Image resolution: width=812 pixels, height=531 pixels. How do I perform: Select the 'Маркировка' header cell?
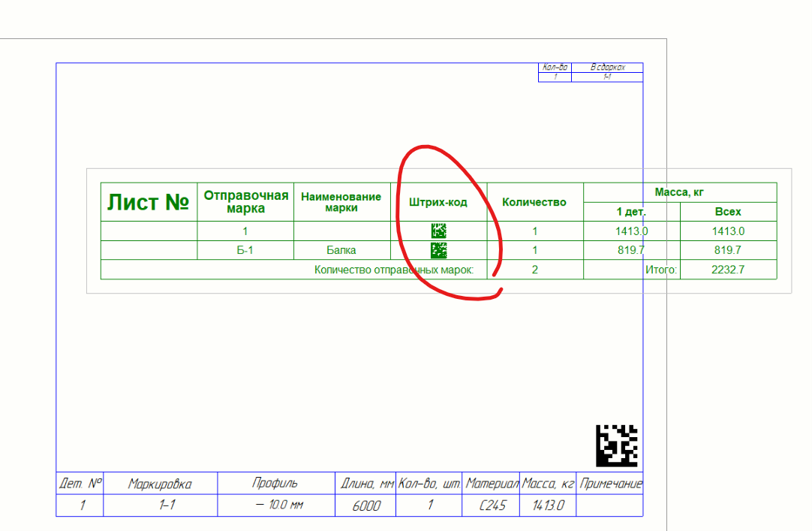[160, 484]
